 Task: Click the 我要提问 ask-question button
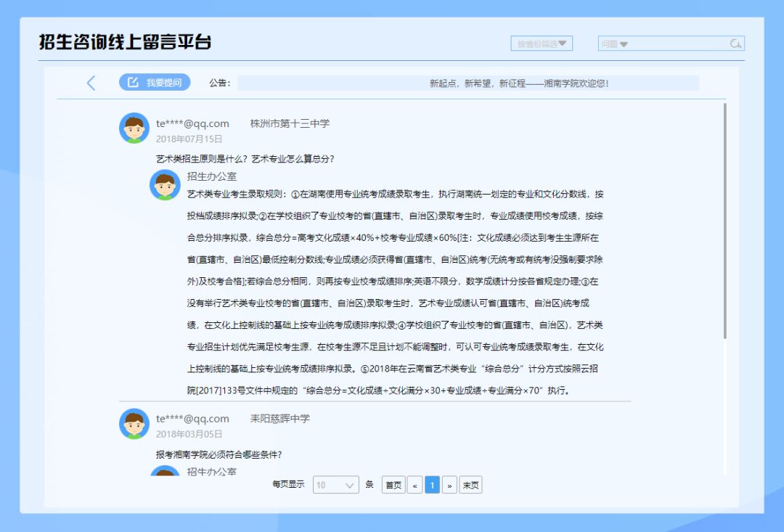pos(155,83)
